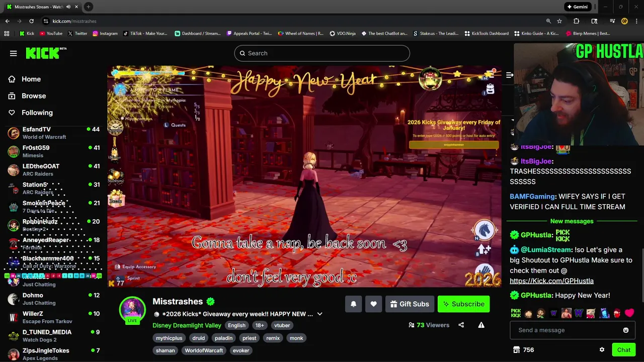Open the emoji picker in message box
This screenshot has width=644, height=362.
tap(626, 330)
